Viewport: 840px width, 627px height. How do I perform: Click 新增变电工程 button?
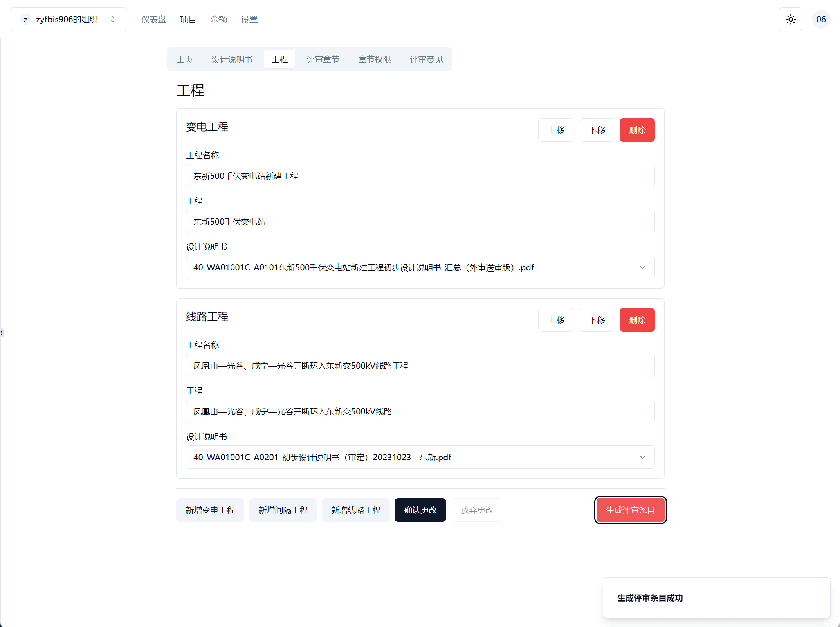pos(210,510)
